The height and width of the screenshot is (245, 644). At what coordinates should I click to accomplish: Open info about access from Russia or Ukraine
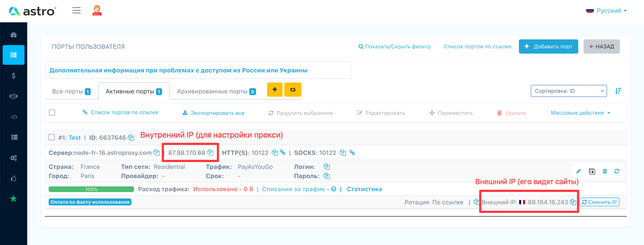point(178,70)
